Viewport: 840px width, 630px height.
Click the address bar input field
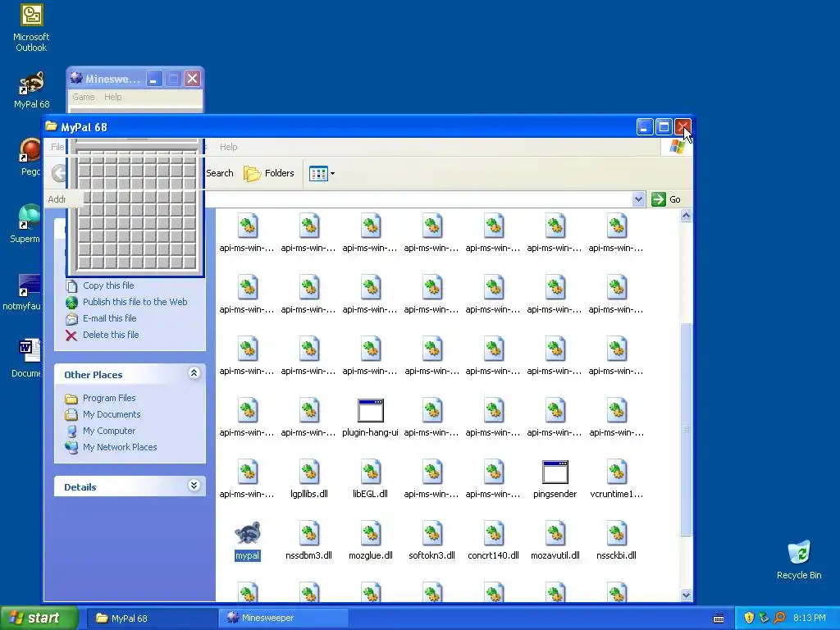(418, 199)
